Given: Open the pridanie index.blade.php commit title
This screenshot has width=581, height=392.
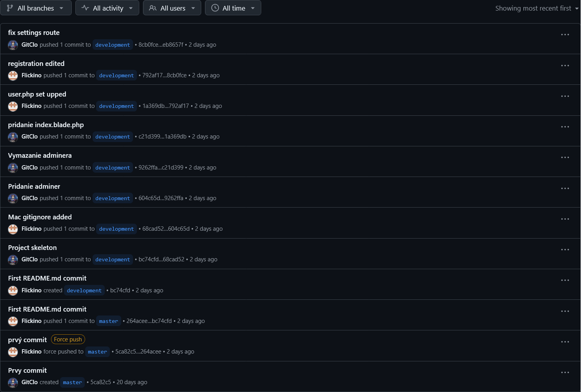Looking at the screenshot, I should pyautogui.click(x=46, y=125).
